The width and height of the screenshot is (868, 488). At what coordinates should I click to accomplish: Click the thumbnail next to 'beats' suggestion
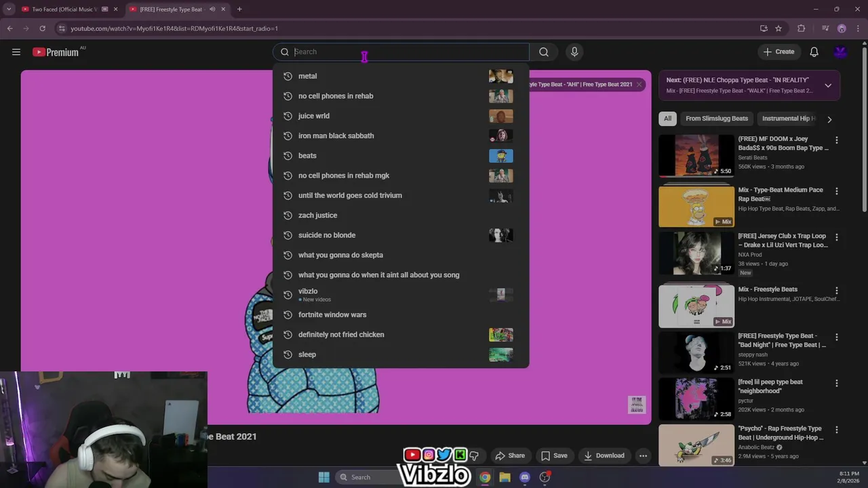[501, 156]
